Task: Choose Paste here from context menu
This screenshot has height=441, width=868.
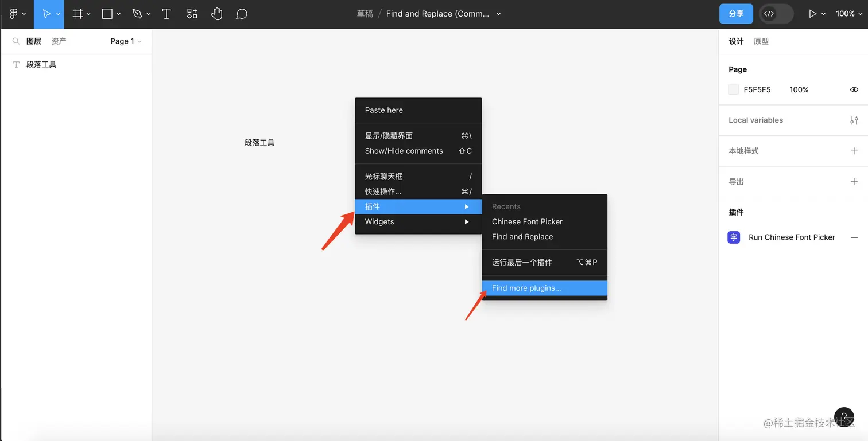Action: (418, 110)
